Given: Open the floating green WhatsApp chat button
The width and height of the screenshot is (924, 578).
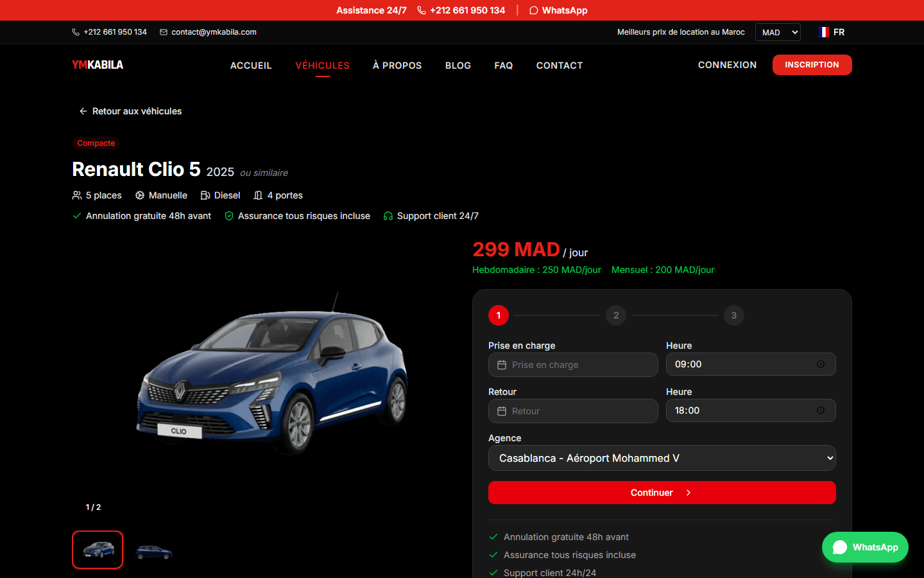Looking at the screenshot, I should tap(865, 547).
